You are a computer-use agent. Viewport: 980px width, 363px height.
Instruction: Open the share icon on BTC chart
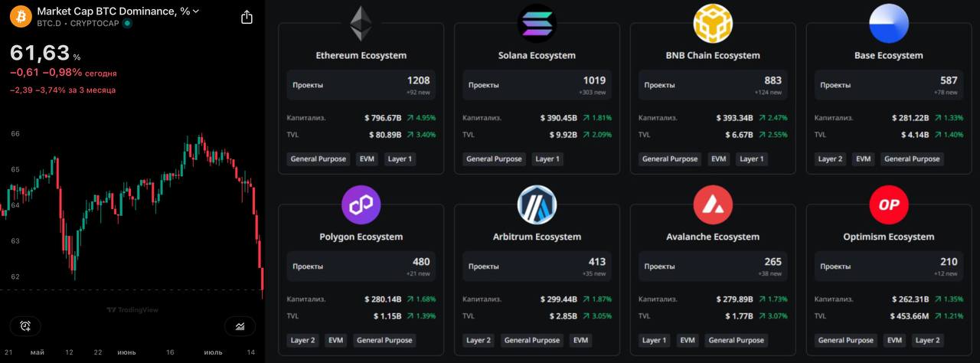coord(247,17)
